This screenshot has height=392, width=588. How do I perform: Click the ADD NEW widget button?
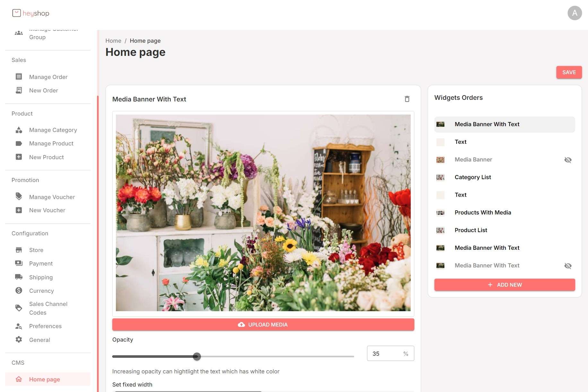[504, 285]
